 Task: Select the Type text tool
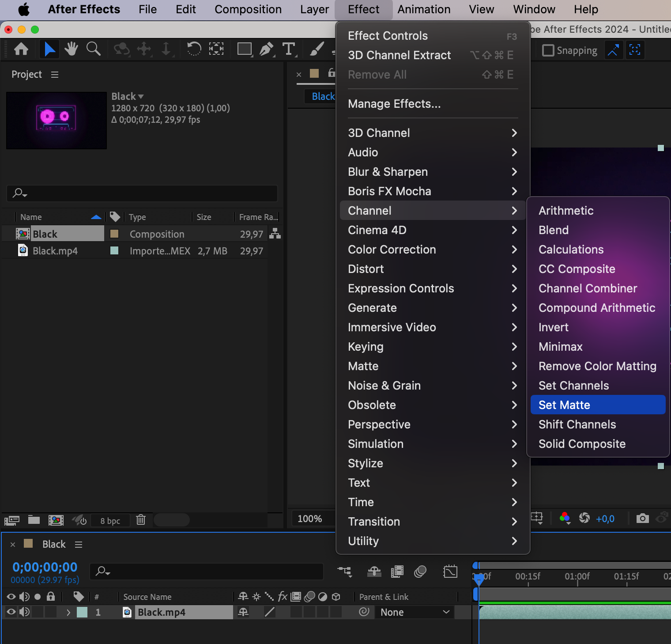[289, 49]
